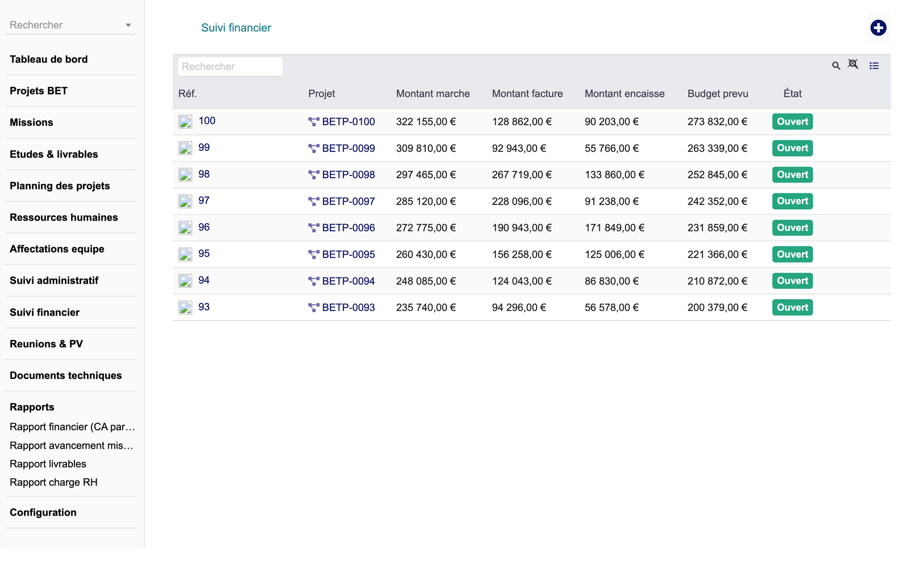Screen dimensions: 916x588
Task: Open record reference 100
Action: pos(207,121)
